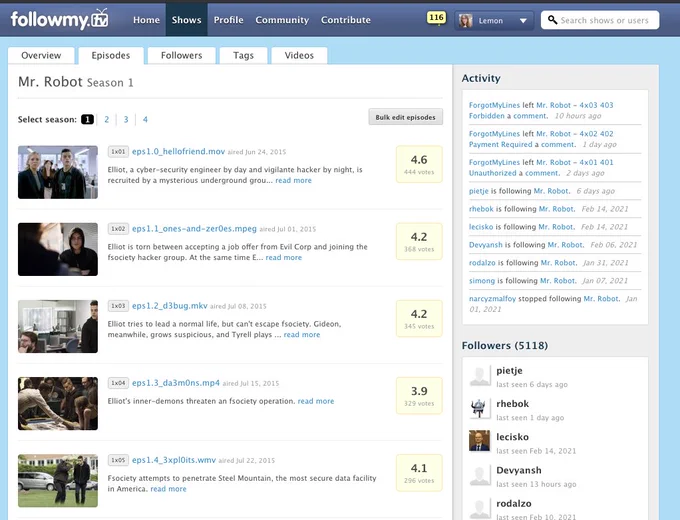This screenshot has height=520, width=680.
Task: Go to Home in navigation
Action: (146, 20)
